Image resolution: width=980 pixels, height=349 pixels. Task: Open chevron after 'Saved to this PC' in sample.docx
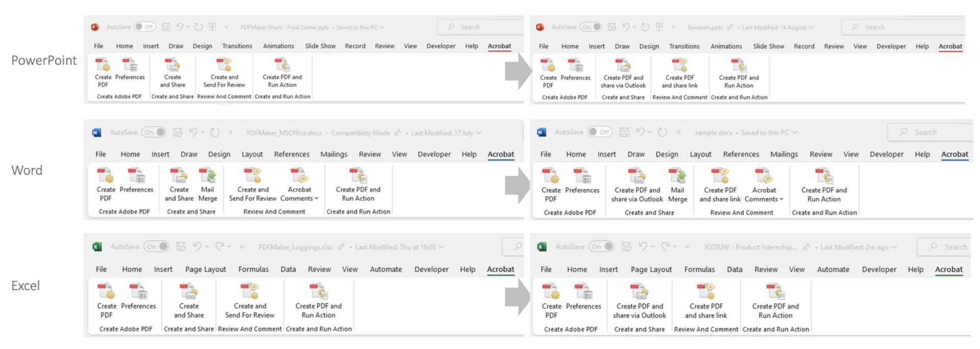pos(794,133)
